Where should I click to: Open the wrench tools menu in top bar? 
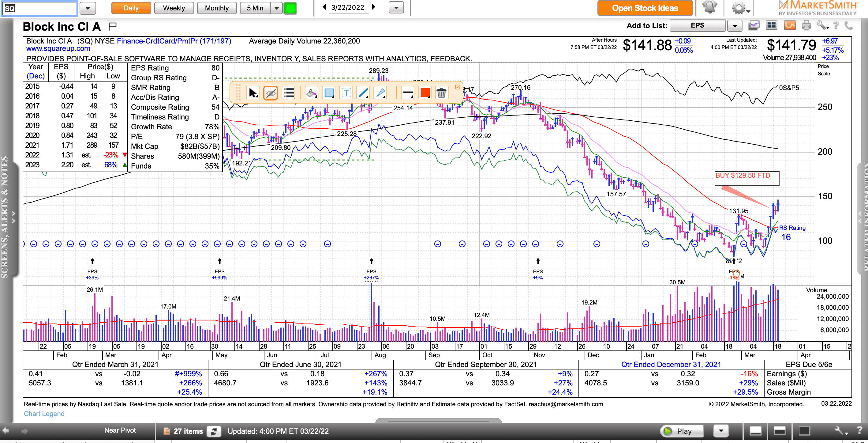tap(822, 25)
